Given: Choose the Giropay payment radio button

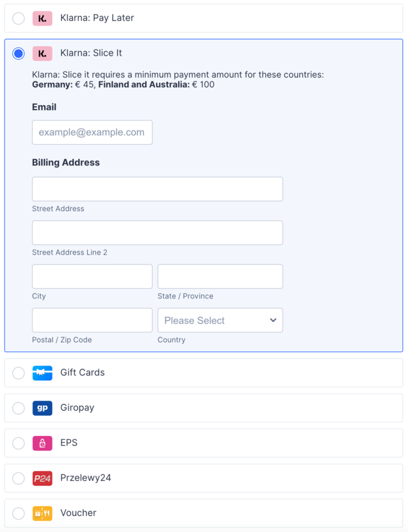Looking at the screenshot, I should (x=19, y=408).
